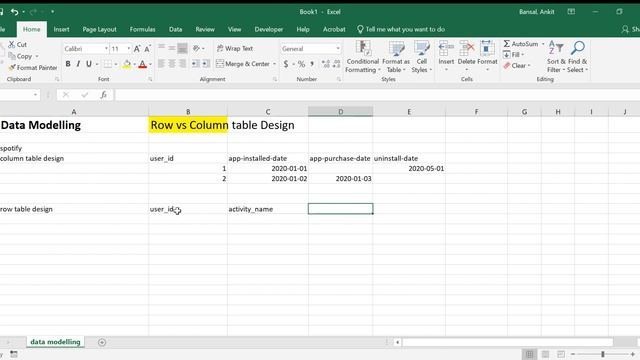
Task: Click Merge & Center button
Action: pos(243,64)
